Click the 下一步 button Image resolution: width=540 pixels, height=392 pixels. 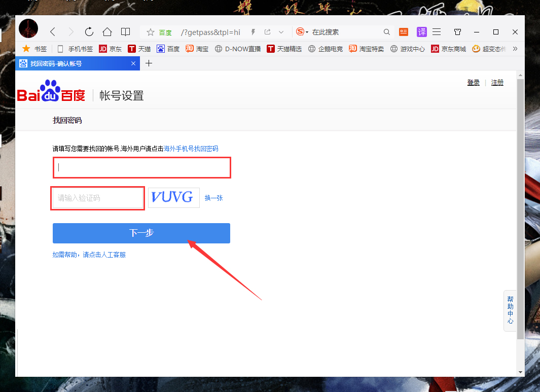(141, 233)
